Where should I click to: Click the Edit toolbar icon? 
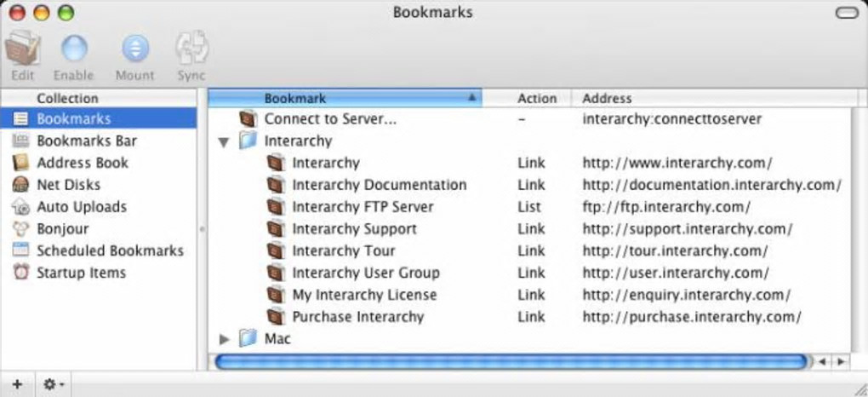coord(23,49)
